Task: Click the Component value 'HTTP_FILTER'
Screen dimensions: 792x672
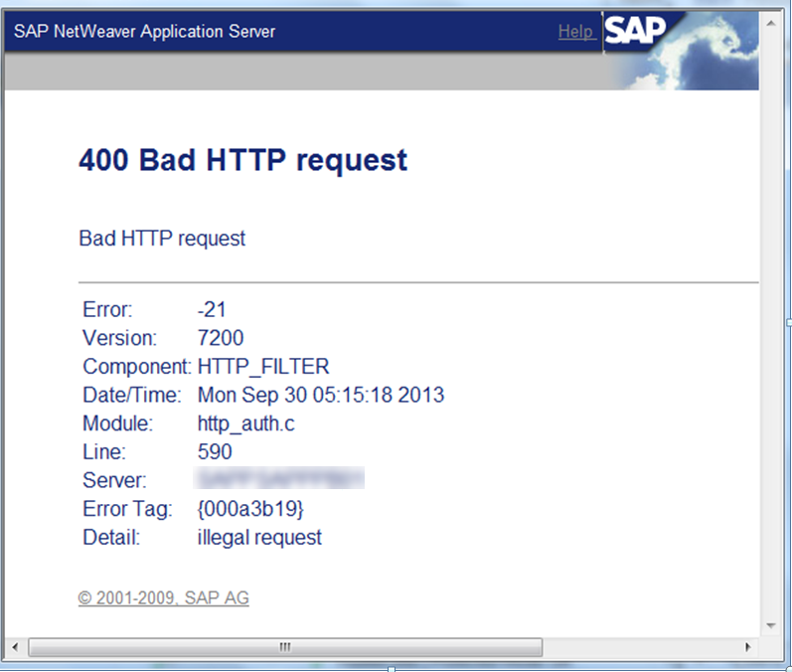Action: click(x=263, y=367)
